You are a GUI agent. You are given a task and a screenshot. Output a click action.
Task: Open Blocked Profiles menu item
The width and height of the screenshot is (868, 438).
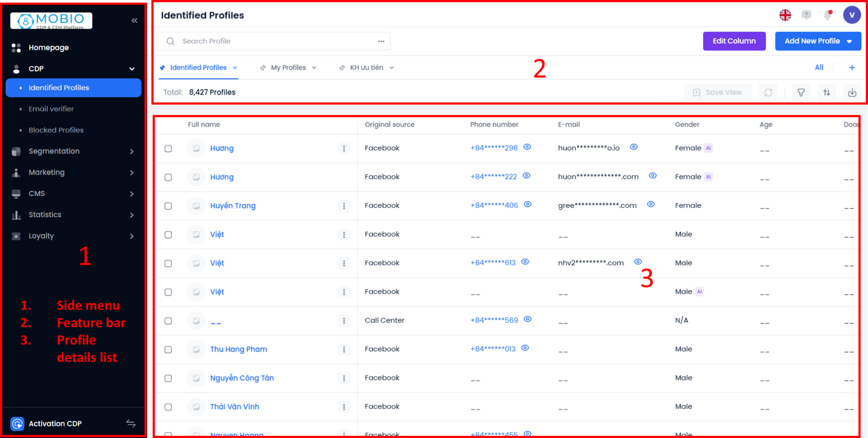(x=56, y=130)
